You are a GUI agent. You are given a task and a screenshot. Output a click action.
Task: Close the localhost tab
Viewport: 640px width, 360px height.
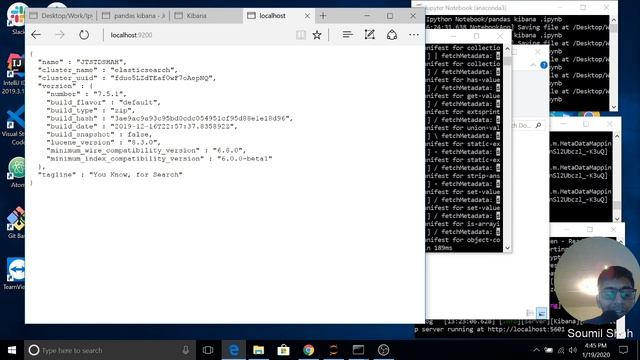point(307,16)
